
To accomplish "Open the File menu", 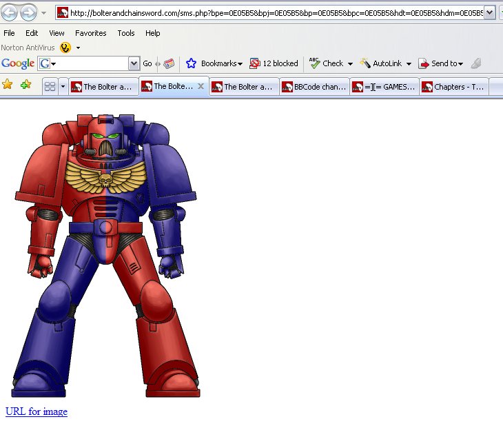I will (x=9, y=33).
